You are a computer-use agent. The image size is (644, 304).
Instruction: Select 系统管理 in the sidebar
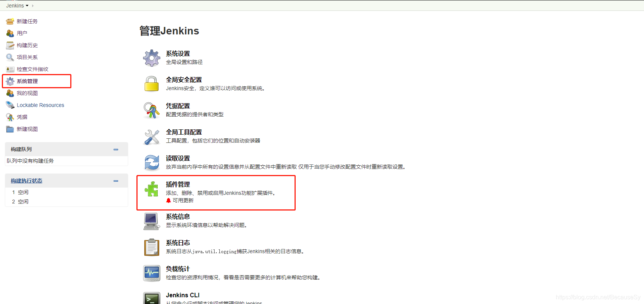pyautogui.click(x=27, y=81)
